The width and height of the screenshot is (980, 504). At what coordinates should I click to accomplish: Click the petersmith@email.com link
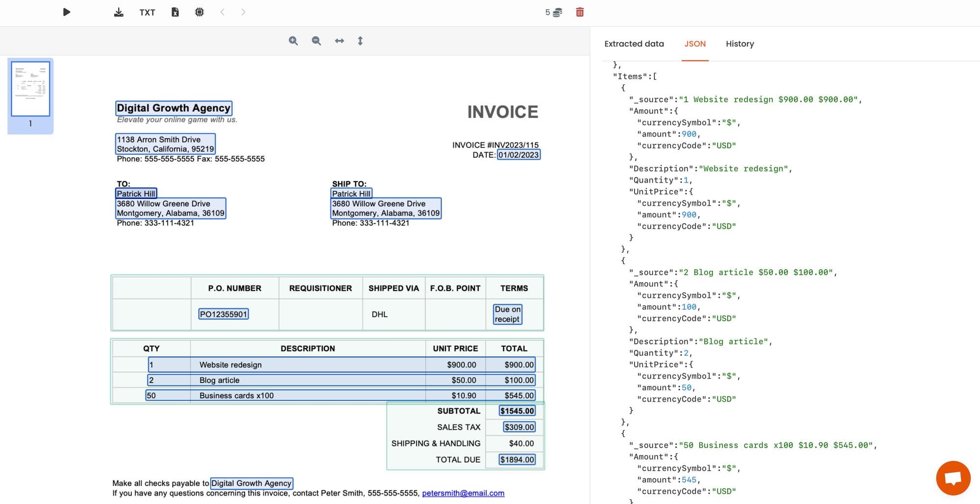463,493
